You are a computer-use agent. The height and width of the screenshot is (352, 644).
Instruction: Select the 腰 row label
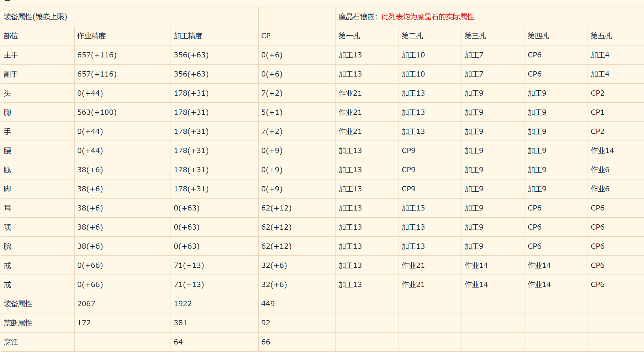tap(8, 151)
